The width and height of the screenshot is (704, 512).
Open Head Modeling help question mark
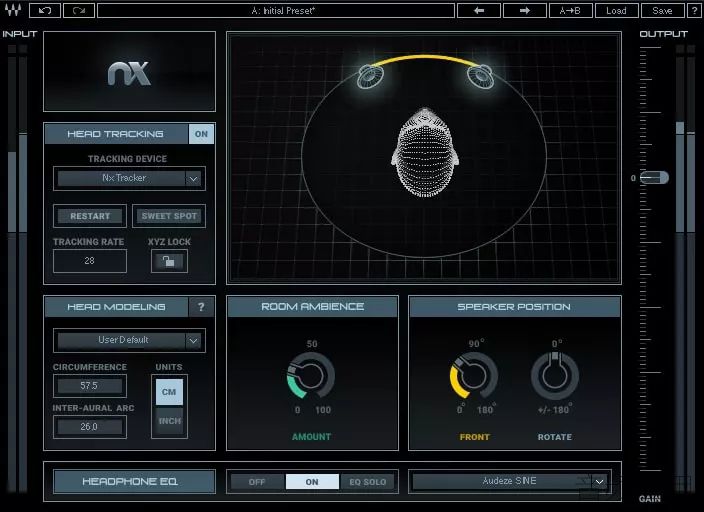[x=201, y=307]
